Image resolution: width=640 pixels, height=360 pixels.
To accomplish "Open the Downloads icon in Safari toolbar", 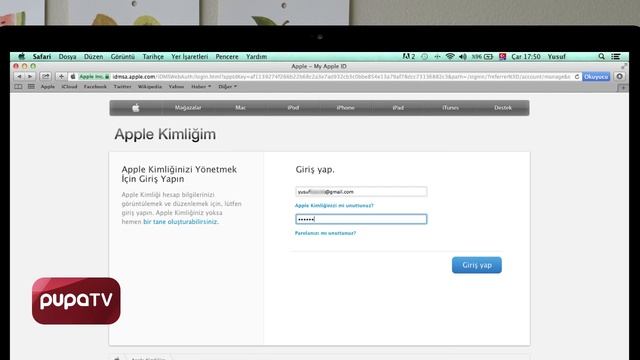I will [619, 76].
